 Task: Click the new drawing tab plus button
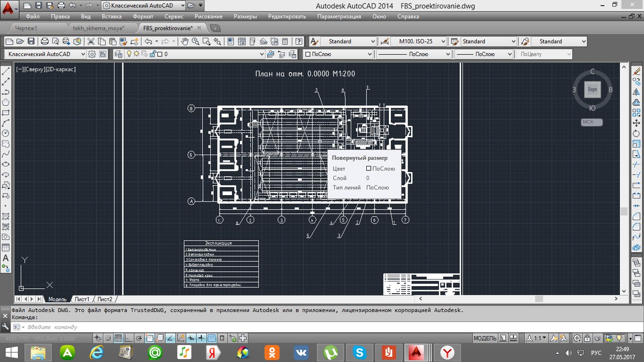tap(215, 28)
